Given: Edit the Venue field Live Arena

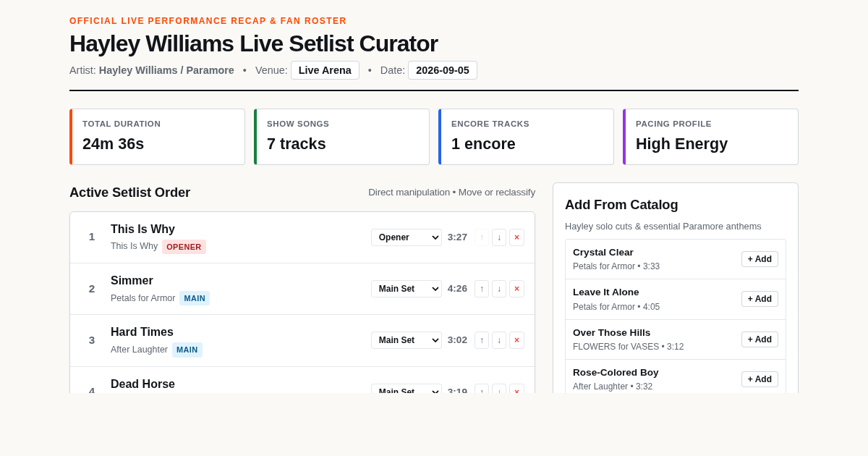Looking at the screenshot, I should click(x=325, y=70).
